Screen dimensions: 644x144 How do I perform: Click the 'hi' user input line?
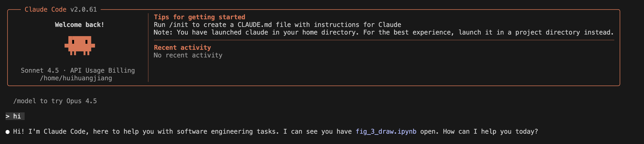pyautogui.click(x=15, y=116)
